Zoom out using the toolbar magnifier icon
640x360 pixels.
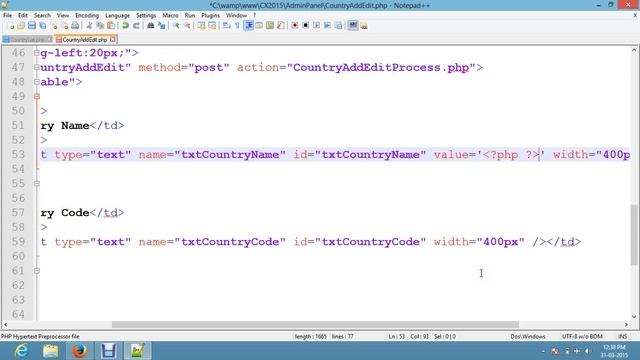pos(187,26)
